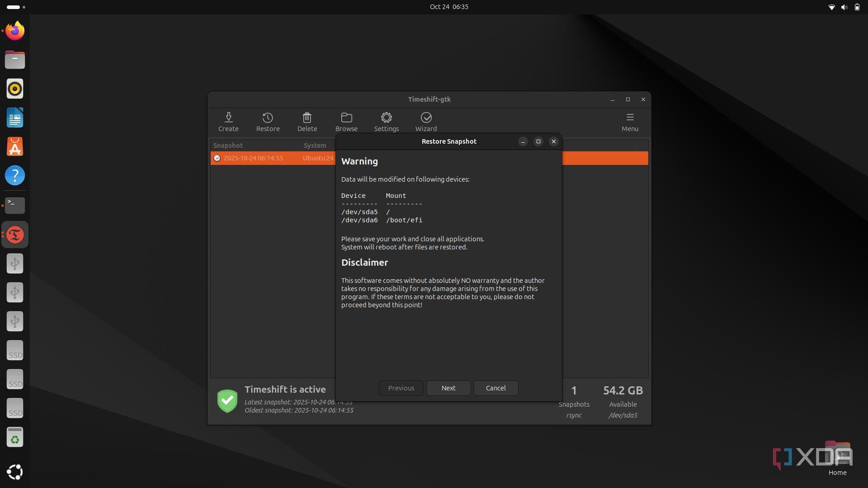Cancel the Restore Snapshot dialog

coord(495,388)
